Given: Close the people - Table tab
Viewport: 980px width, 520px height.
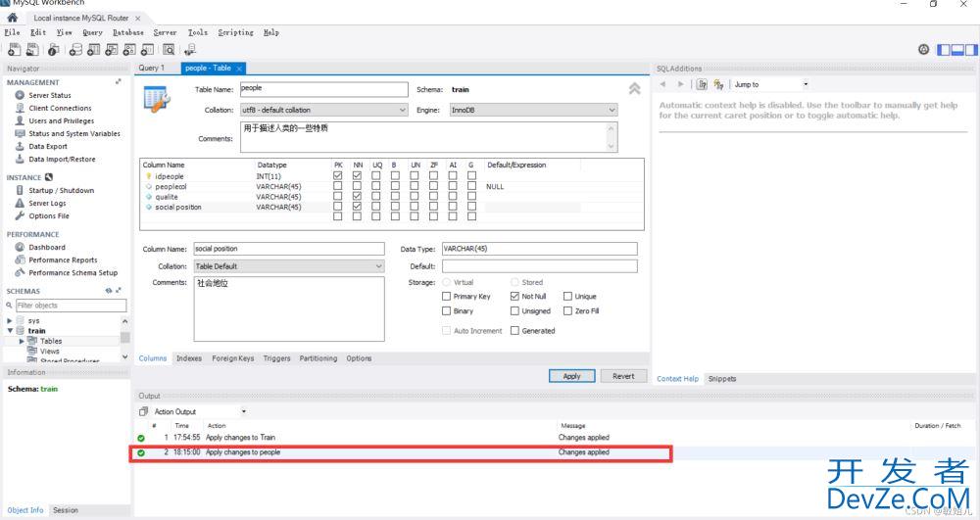Looking at the screenshot, I should point(239,68).
